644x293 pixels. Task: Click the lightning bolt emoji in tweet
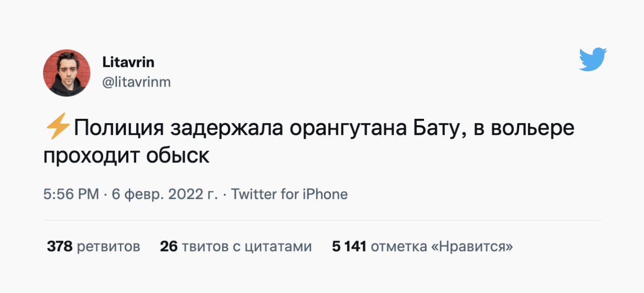click(x=57, y=129)
